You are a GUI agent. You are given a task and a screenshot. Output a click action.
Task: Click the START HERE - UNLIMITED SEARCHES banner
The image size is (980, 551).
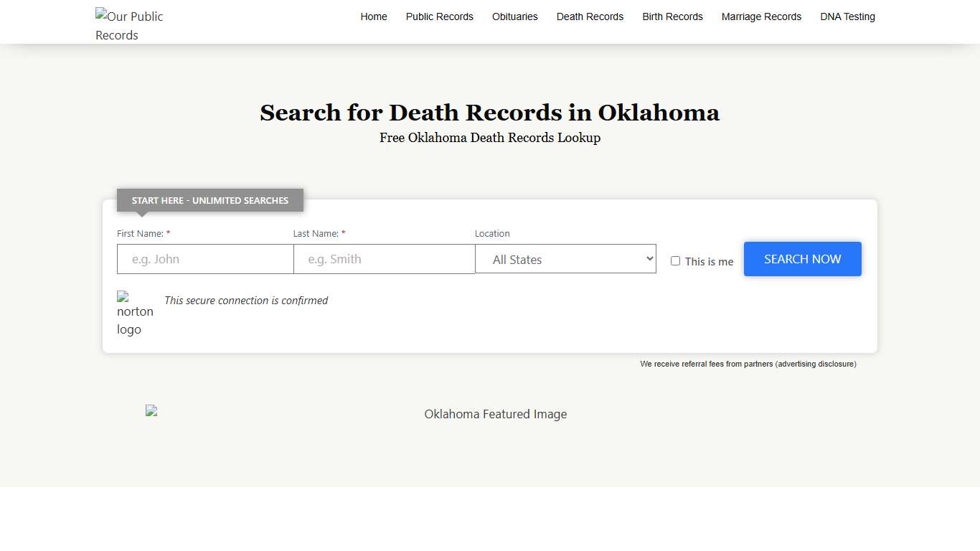tap(209, 200)
